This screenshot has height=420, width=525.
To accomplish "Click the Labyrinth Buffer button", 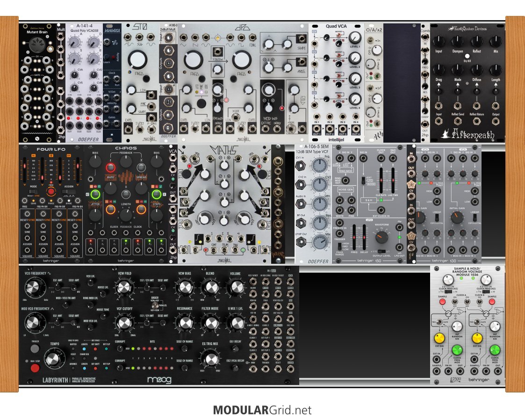I will point(73,349).
